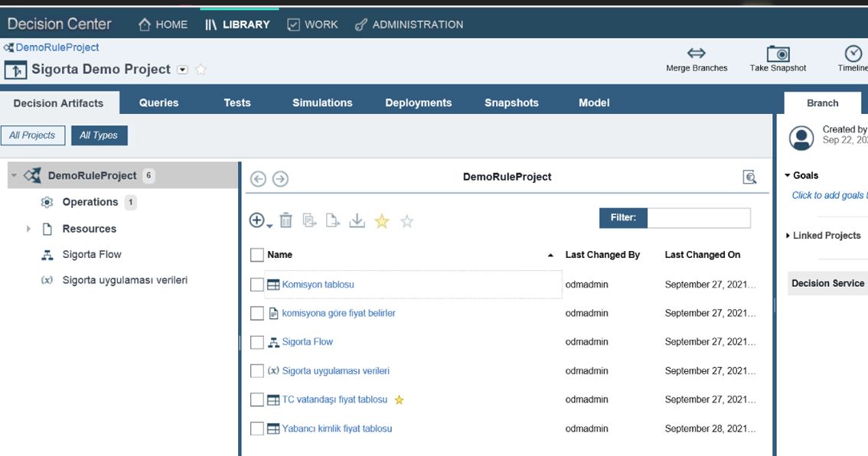Collapse the Goals section
Viewport: 868px width, 456px height.
[787, 175]
